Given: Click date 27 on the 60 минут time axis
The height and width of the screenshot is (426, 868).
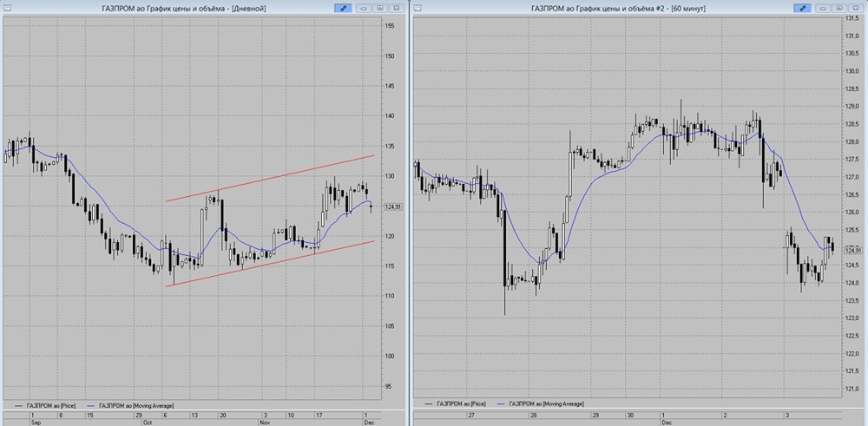Looking at the screenshot, I should point(471,415).
